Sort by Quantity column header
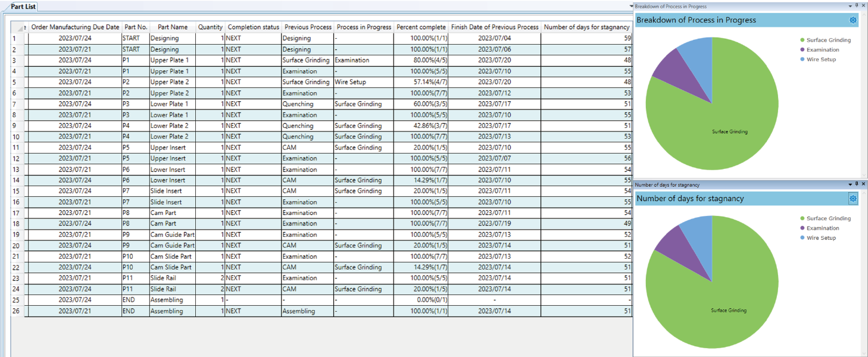Image resolution: width=868 pixels, height=357 pixels. [x=211, y=27]
